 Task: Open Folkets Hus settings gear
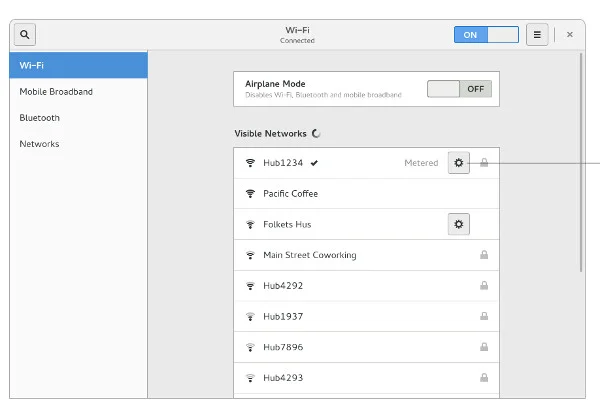click(x=459, y=224)
